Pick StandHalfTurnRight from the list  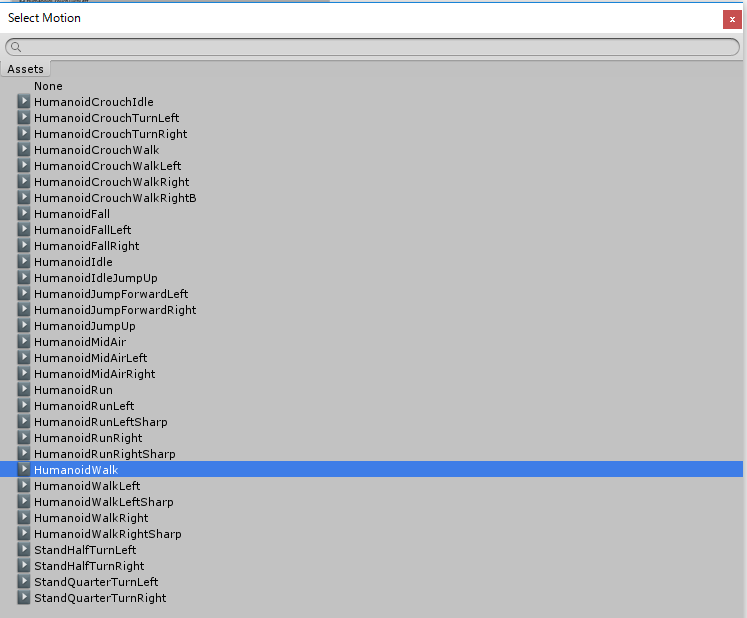click(89, 566)
